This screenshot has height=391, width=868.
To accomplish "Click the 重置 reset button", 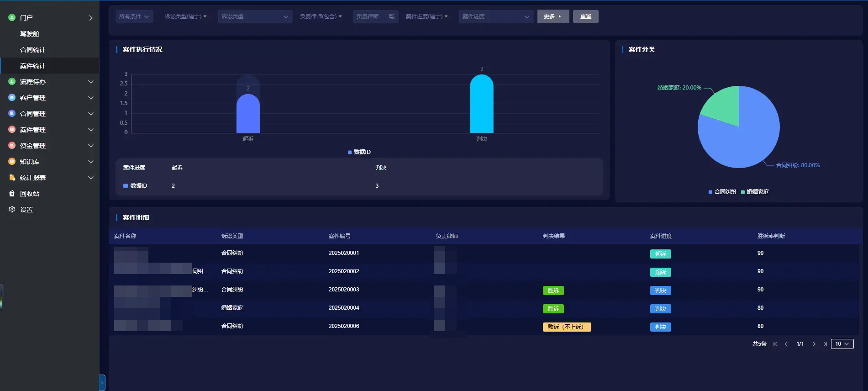I will tap(586, 16).
